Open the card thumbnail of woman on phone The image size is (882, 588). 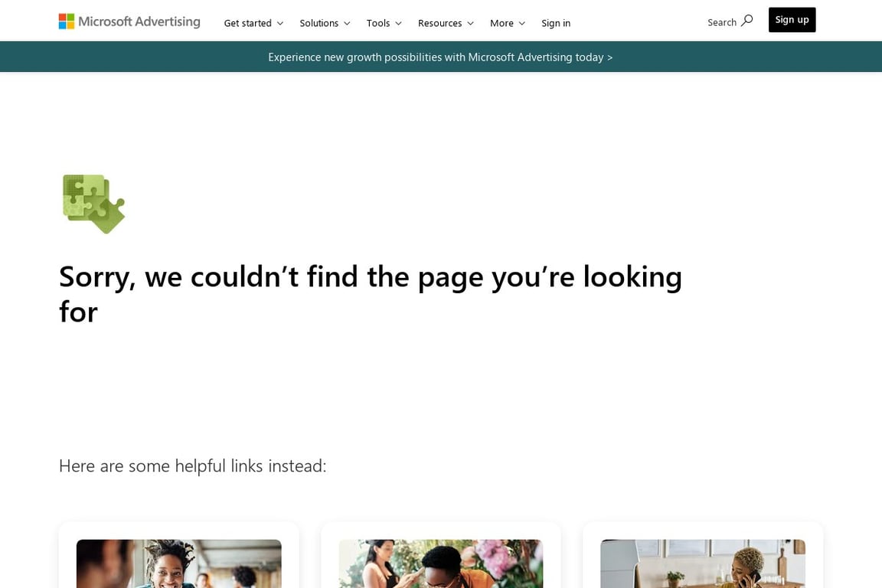[x=703, y=563]
